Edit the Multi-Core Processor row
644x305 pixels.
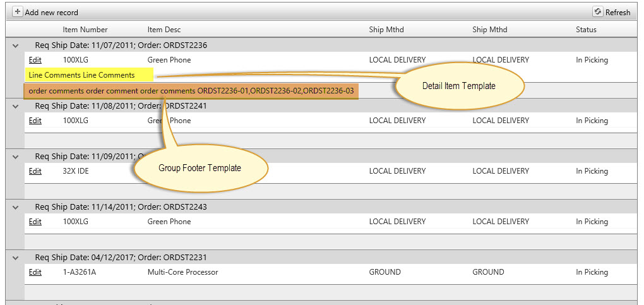(x=35, y=272)
